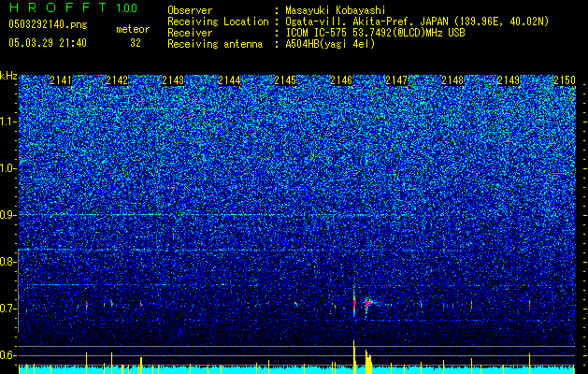
Task: Click the 0.7 kHz axis label
Action: pyautogui.click(x=8, y=309)
